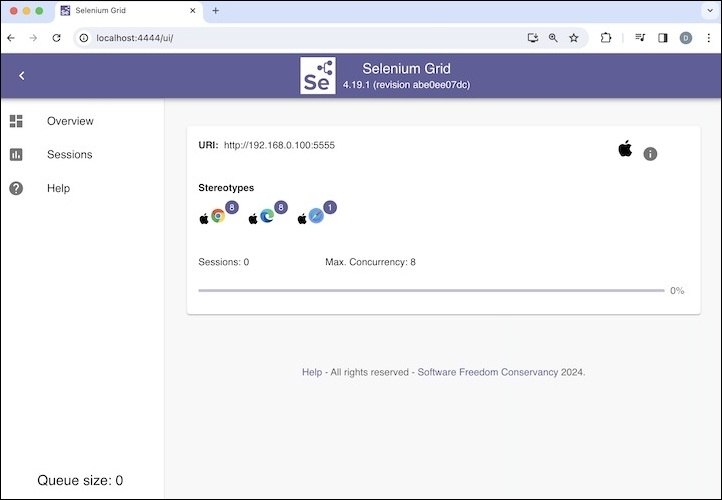Image resolution: width=722 pixels, height=500 pixels.
Task: Go to Sessions page
Action: point(70,154)
